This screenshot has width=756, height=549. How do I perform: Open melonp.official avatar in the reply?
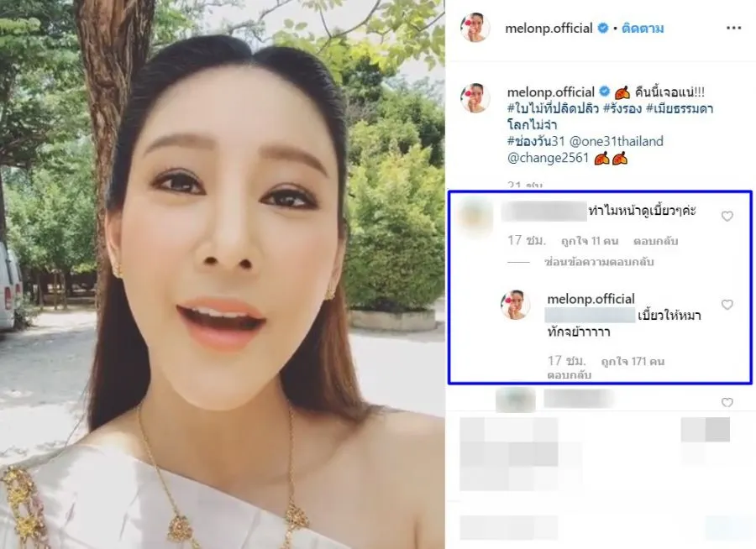[x=516, y=305]
